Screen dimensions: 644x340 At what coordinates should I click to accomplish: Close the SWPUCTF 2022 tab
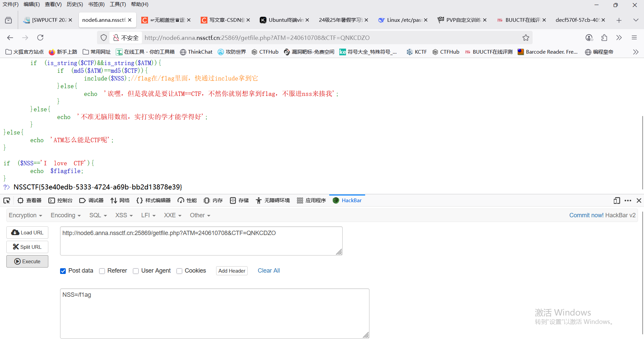pos(70,20)
